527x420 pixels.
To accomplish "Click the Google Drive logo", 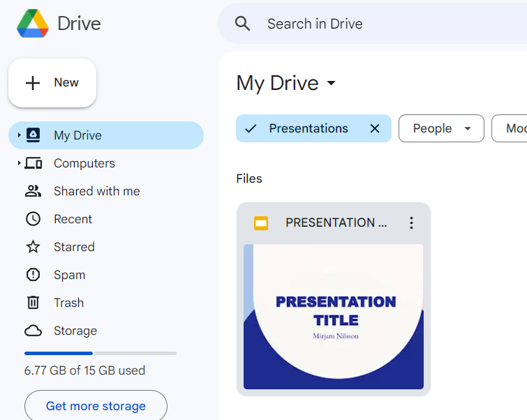I will 33,24.
